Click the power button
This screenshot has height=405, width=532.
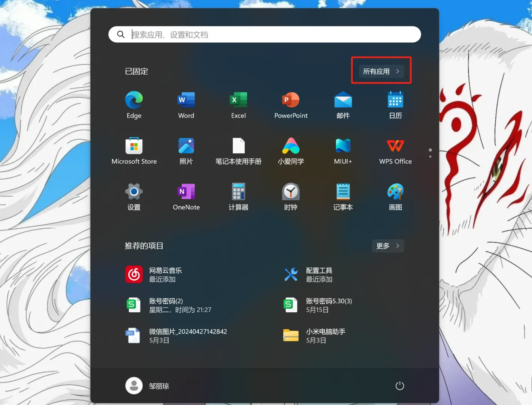pos(399,385)
